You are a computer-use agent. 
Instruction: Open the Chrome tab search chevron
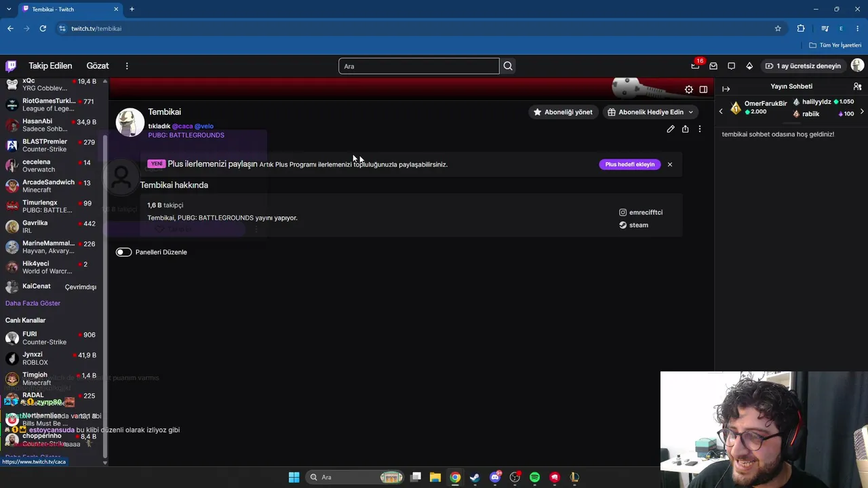pyautogui.click(x=9, y=9)
